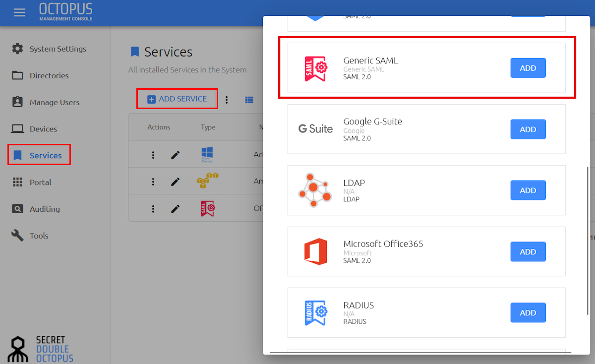The width and height of the screenshot is (595, 364).
Task: Click the Secret Double Octopus logo
Action: [x=41, y=349]
